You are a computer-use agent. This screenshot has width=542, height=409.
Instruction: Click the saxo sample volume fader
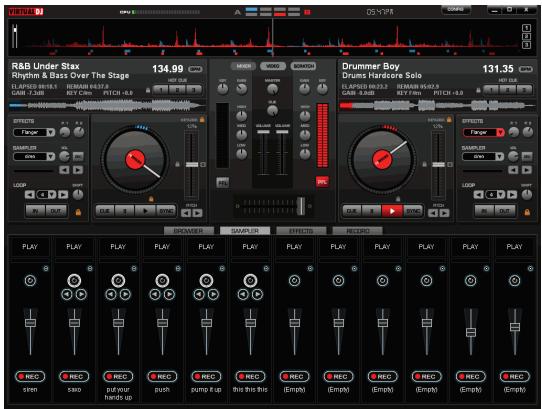74,323
